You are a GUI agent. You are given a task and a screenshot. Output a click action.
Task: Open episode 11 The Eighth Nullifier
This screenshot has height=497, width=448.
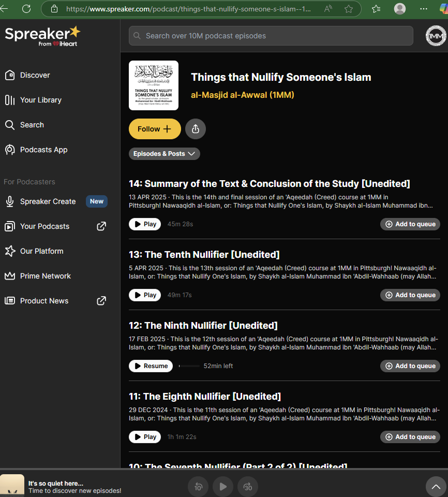pyautogui.click(x=205, y=397)
